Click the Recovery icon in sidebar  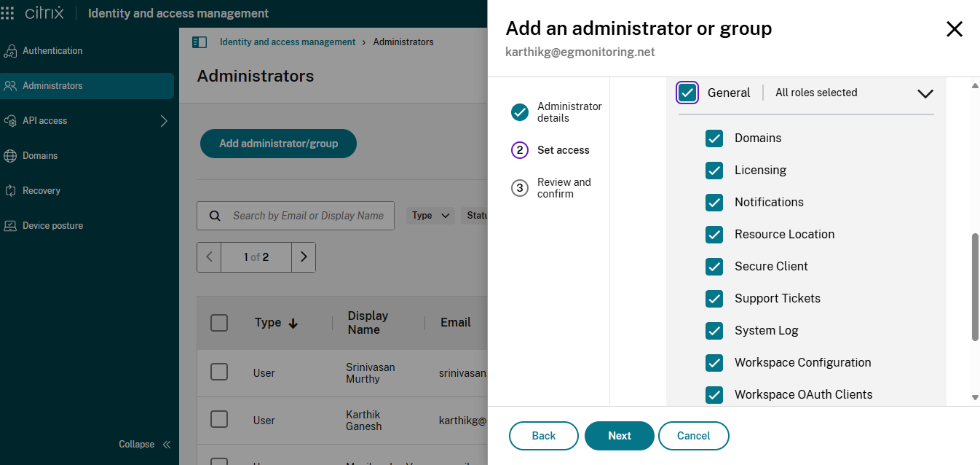[x=10, y=191]
